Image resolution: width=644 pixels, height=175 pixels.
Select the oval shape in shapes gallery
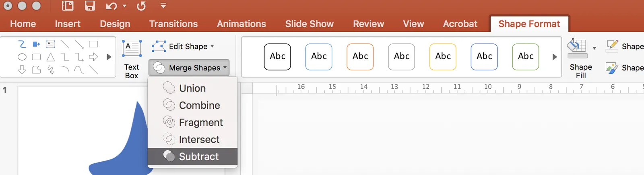pos(22,57)
